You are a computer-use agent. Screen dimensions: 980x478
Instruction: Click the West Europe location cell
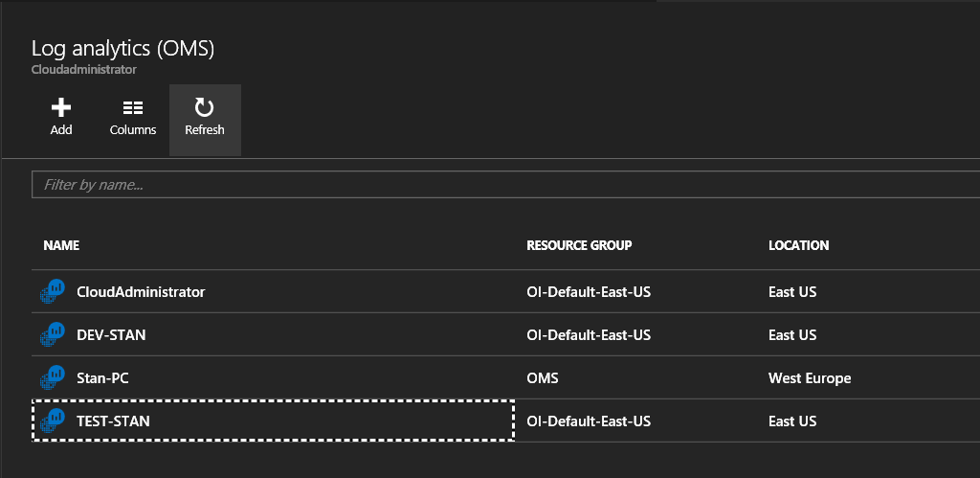click(809, 378)
